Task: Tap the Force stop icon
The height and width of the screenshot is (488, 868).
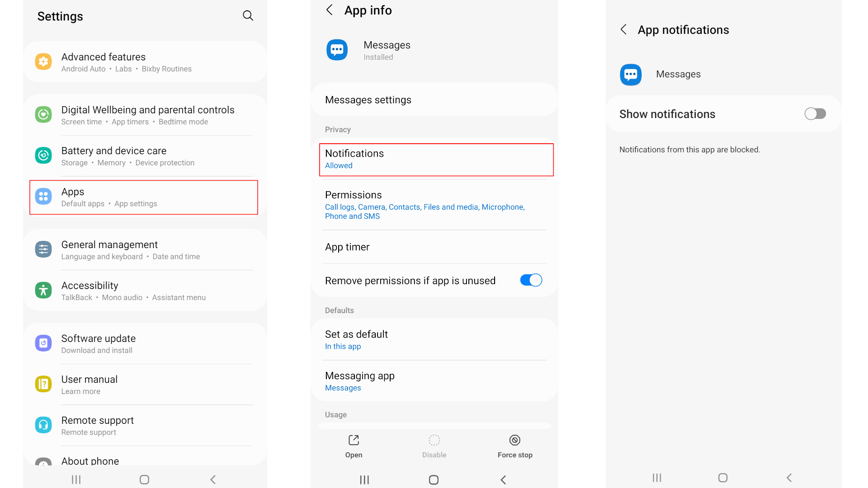Action: [514, 440]
